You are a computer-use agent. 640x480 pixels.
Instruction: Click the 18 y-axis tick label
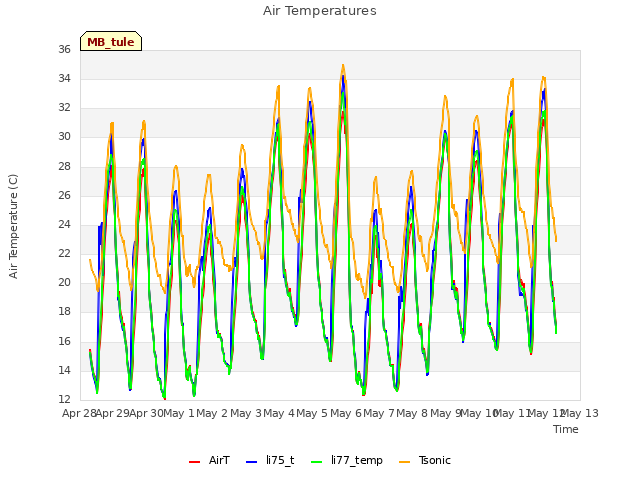click(x=64, y=312)
